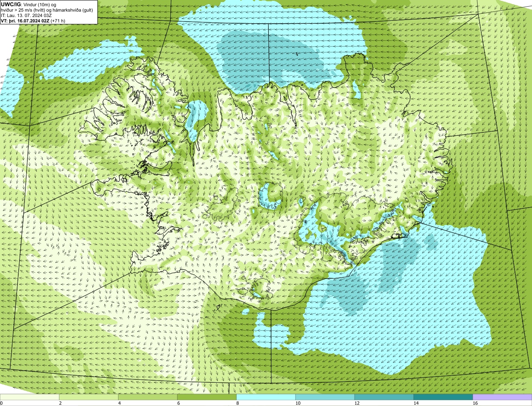This screenshot has width=532, height=406.
Task: Click the 8–10 m/s light cyan colorbar segment
Action: pos(266,397)
